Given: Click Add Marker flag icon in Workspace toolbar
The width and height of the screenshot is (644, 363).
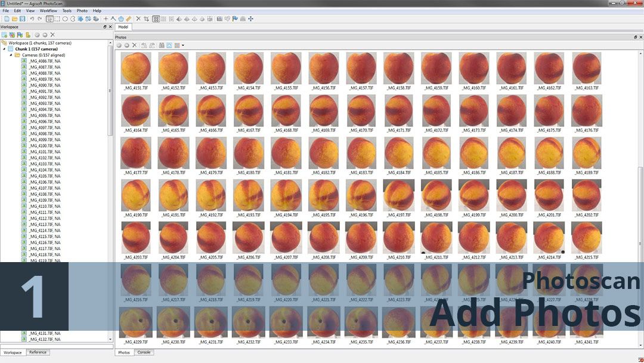Looking at the screenshot, I should coord(20,35).
